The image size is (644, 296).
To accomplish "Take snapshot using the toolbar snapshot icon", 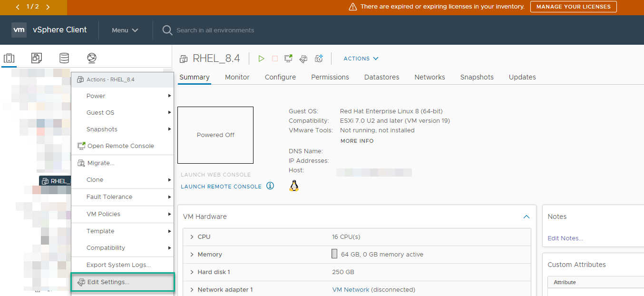I will pyautogui.click(x=319, y=59).
